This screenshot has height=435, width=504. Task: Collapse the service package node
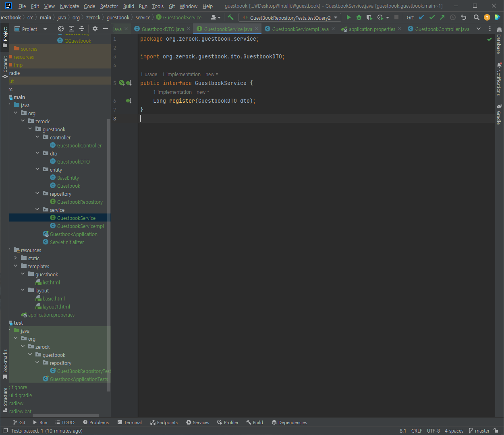[x=37, y=210]
